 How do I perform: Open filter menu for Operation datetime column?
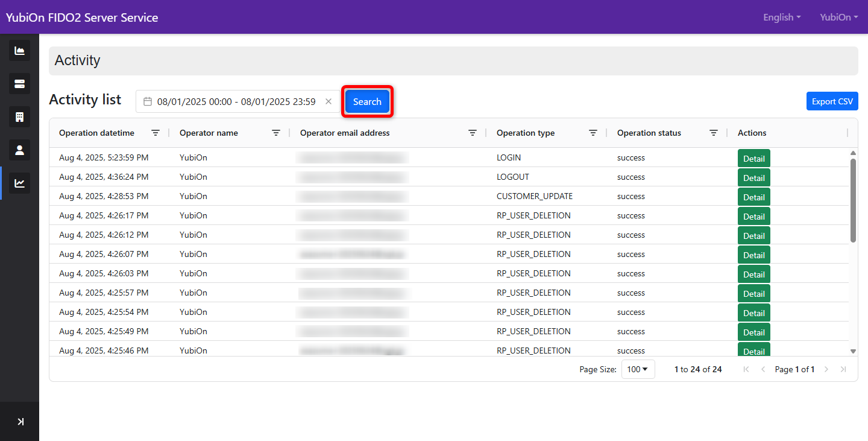[x=156, y=133]
